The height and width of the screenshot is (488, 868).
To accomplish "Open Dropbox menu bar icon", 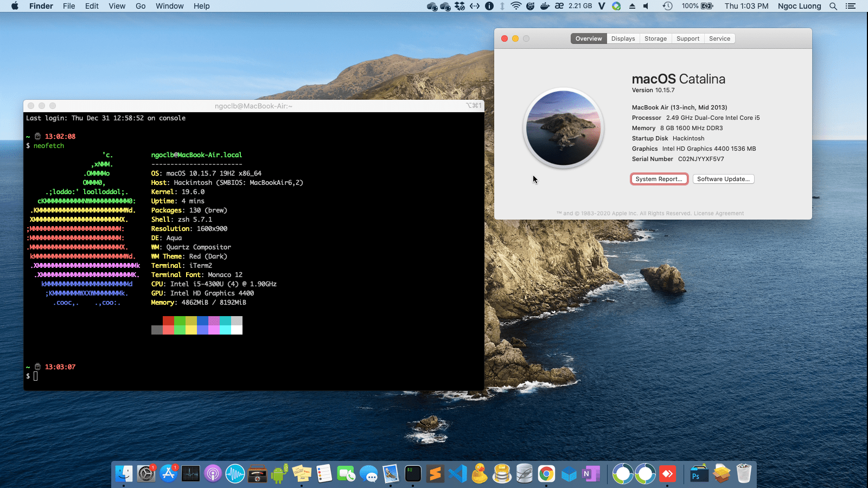I will (460, 6).
